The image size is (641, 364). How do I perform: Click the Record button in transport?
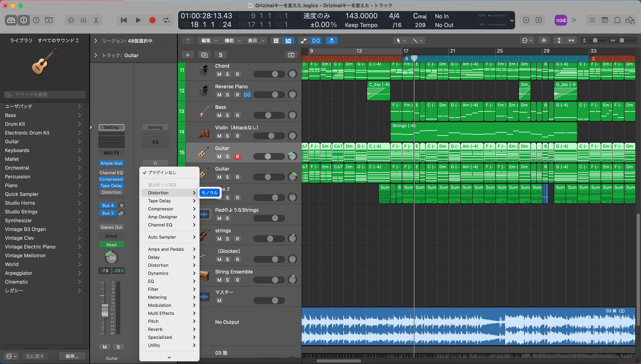[x=152, y=20]
